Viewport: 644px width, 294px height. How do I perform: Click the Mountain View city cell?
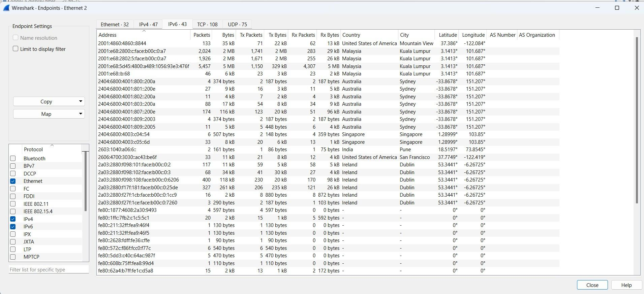tap(416, 43)
